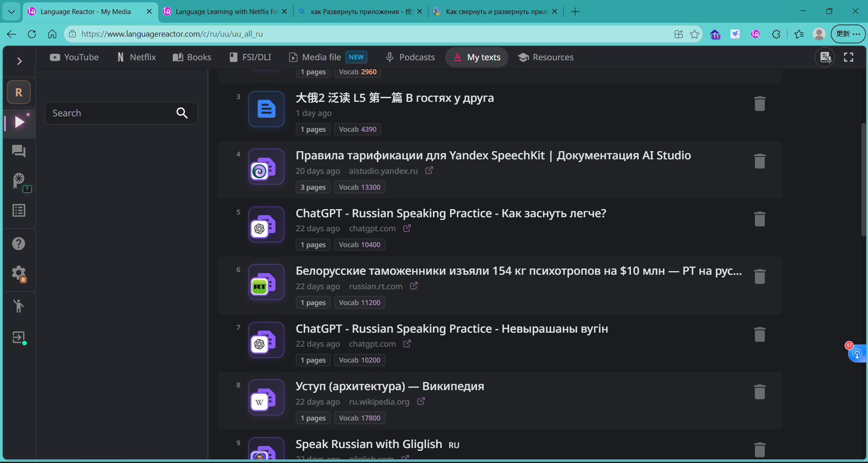868x463 pixels.
Task: Select the My texts tab
Action: (477, 57)
